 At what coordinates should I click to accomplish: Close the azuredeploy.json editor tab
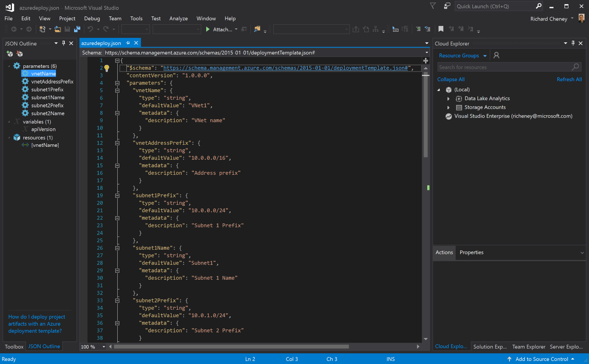136,43
